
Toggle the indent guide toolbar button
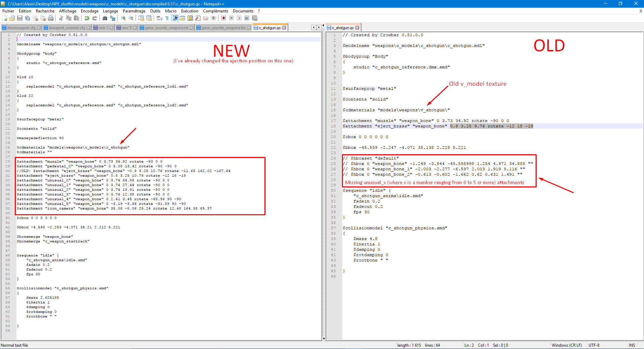[175, 18]
